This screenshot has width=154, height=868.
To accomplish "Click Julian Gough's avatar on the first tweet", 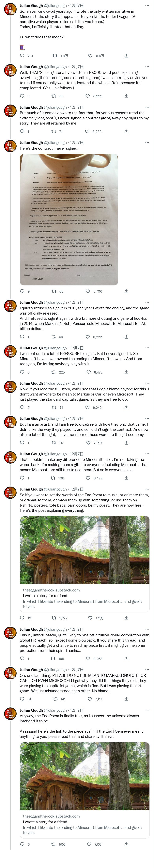I will pos(10,10).
